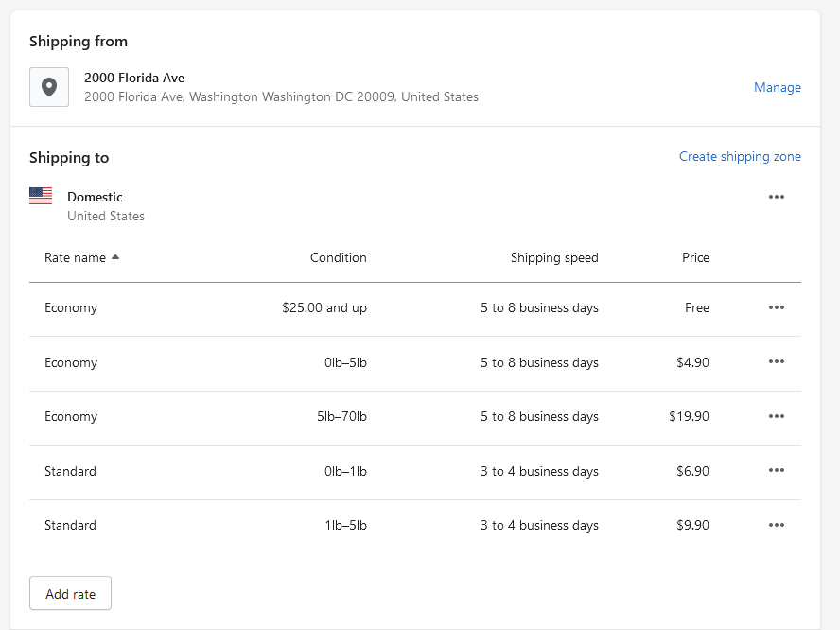Click the United States flag icon

tap(41, 197)
